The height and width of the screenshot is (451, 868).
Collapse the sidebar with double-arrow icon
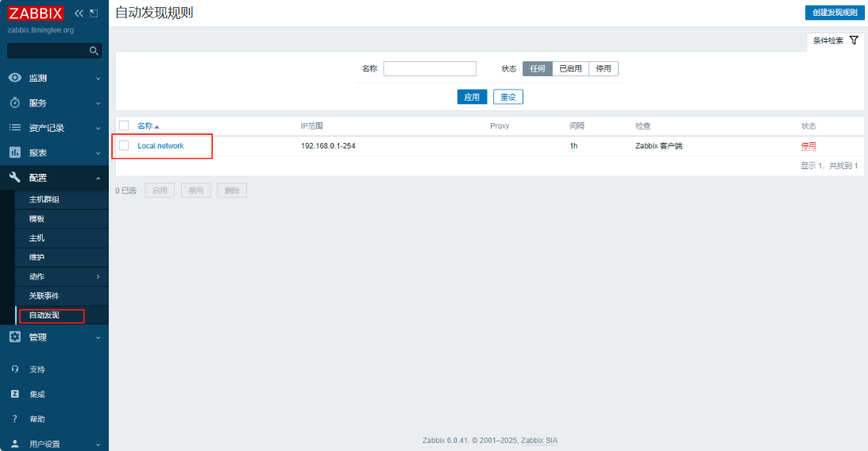pyautogui.click(x=79, y=13)
